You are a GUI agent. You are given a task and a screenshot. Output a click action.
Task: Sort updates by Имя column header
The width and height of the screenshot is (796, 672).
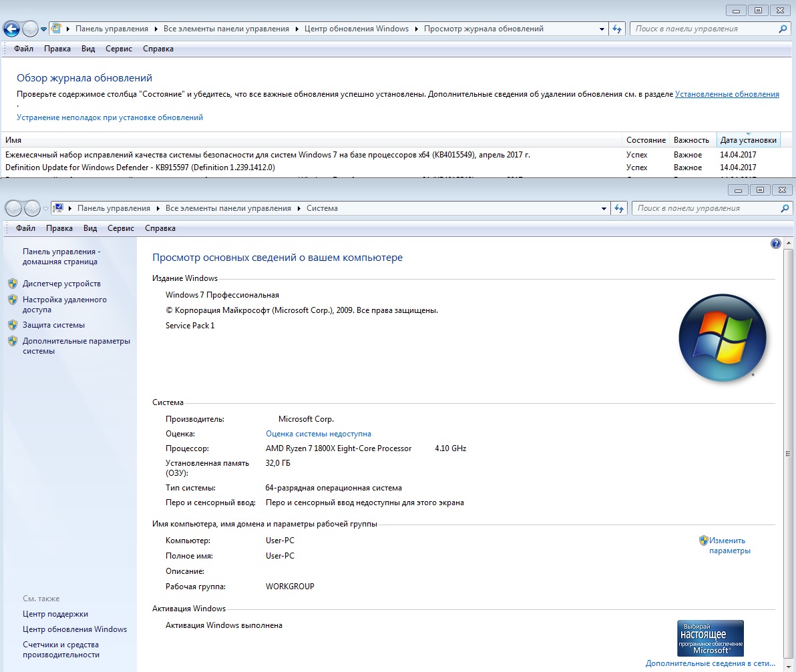[313, 140]
